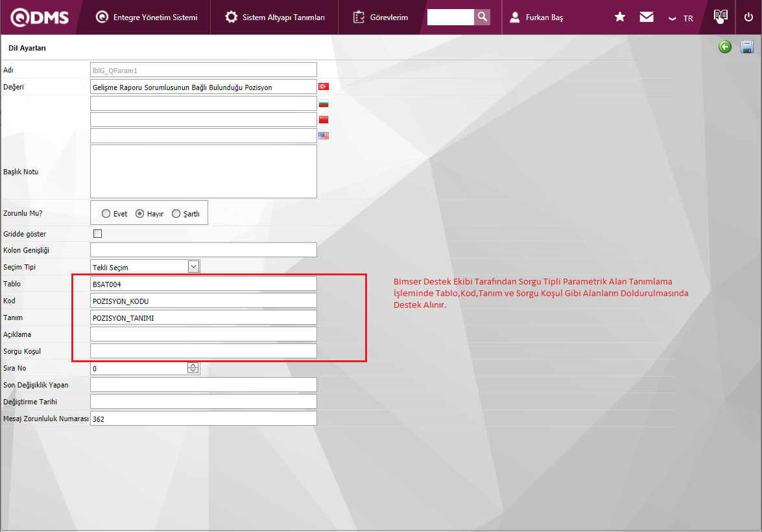The width and height of the screenshot is (762, 532).
Task: Open the TR language dropdown
Action: pos(681,18)
